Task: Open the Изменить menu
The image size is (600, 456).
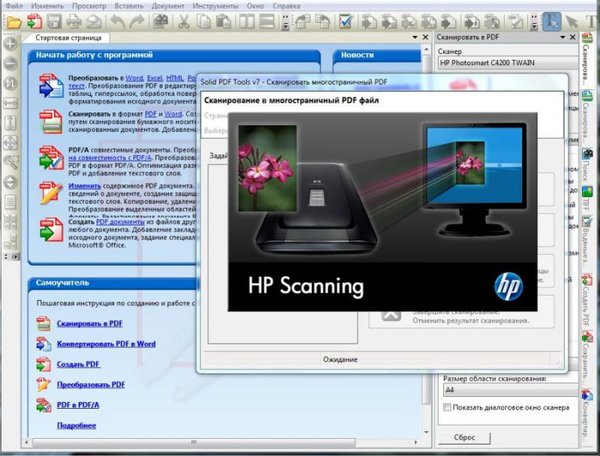Action: [x=47, y=6]
